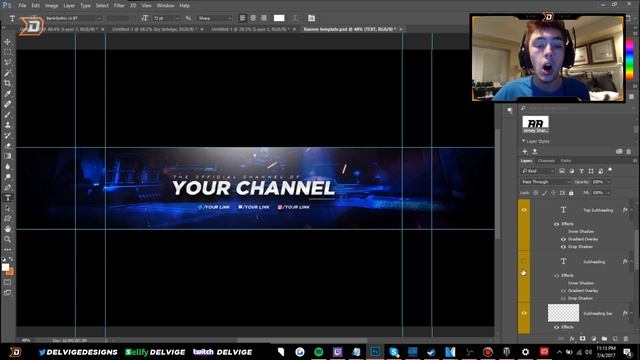Viewport: 640px width, 360px height.
Task: Toggle Drop Shadow under Top Subheading layer
Action: (563, 247)
